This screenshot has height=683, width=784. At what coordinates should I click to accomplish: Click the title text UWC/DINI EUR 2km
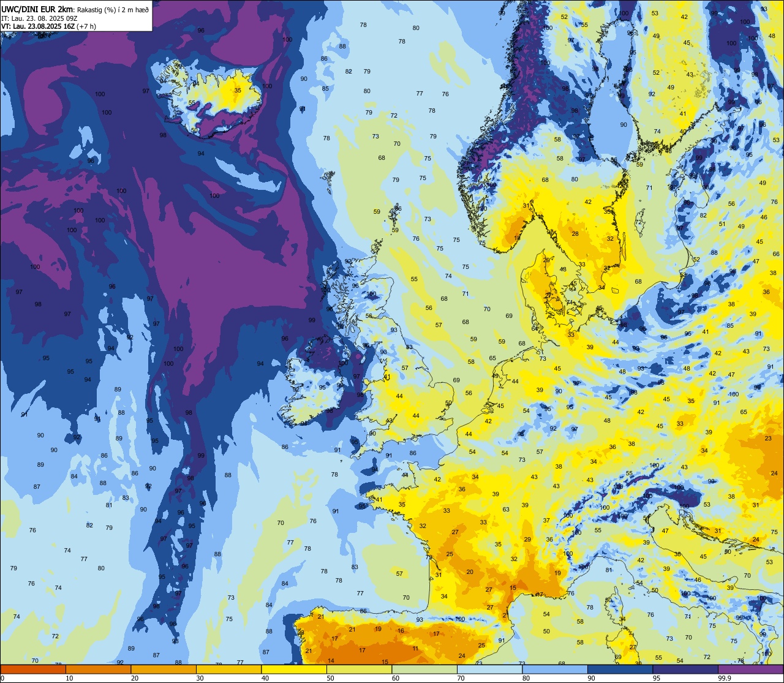point(37,10)
